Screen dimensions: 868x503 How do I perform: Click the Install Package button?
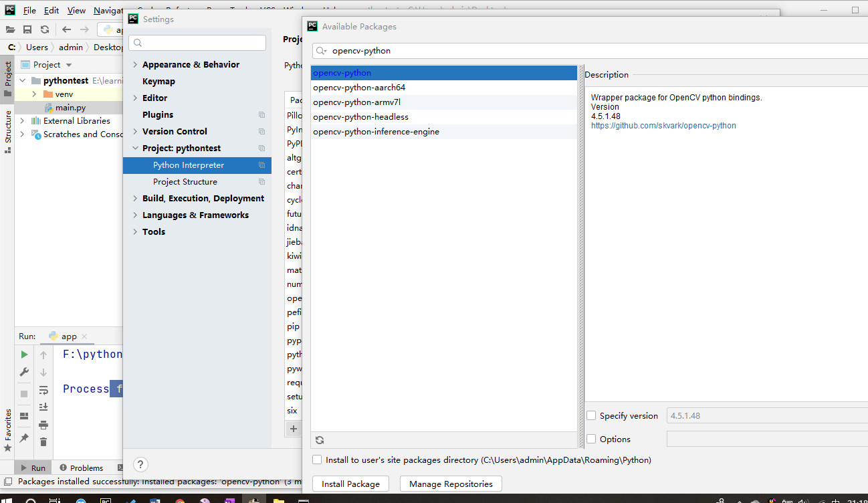(350, 484)
